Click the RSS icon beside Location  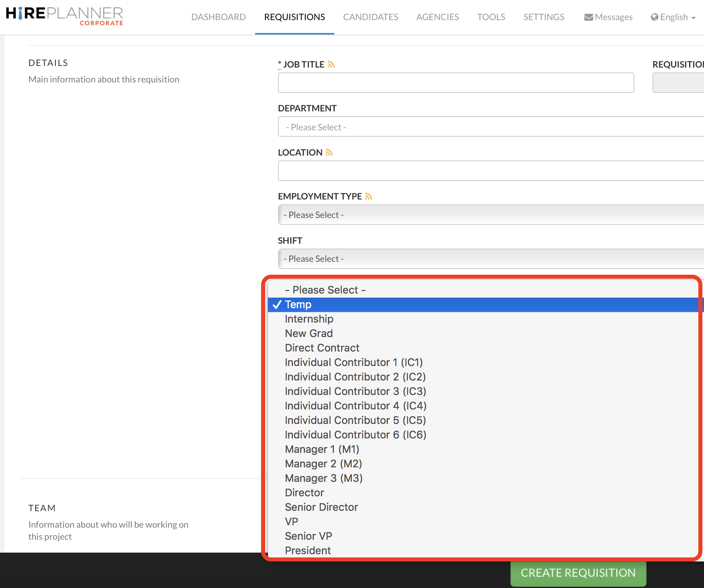(329, 152)
